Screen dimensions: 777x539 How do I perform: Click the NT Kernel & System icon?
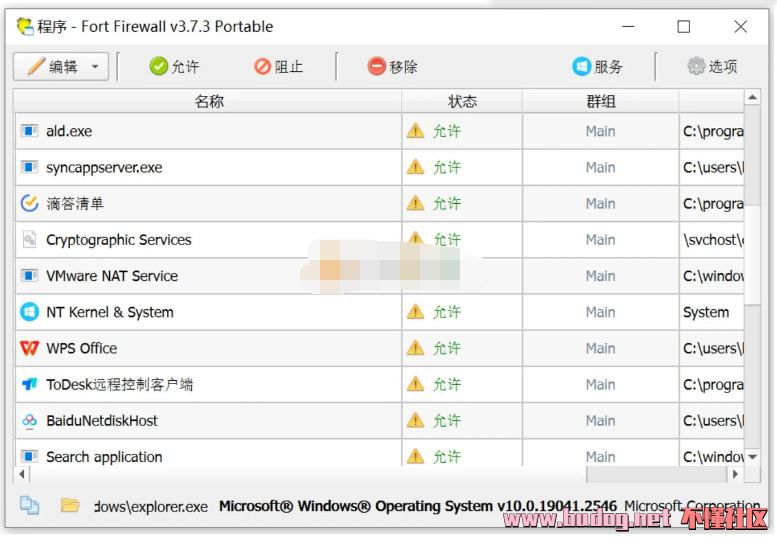click(x=29, y=312)
